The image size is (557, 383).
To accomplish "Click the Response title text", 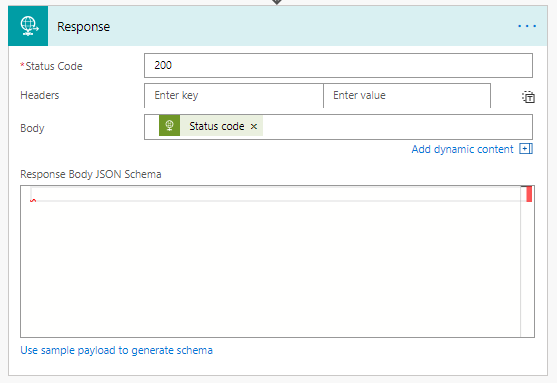I will pyautogui.click(x=83, y=27).
